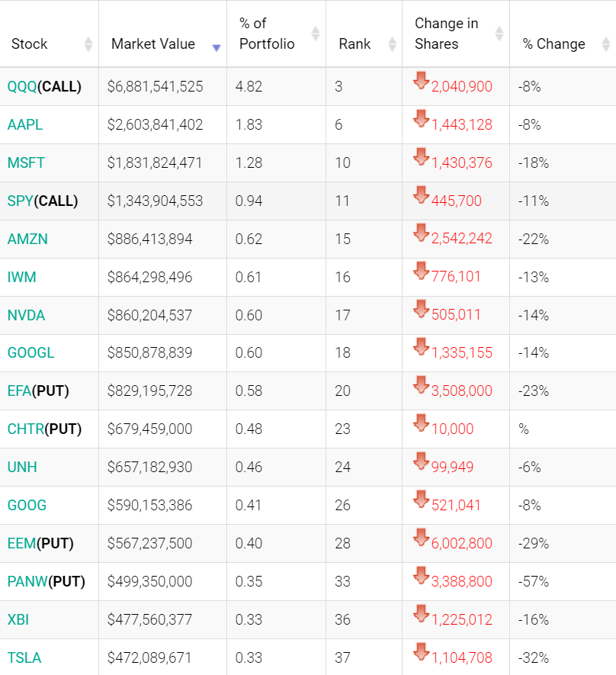Click the red down arrow in TSLA row

tap(421, 652)
